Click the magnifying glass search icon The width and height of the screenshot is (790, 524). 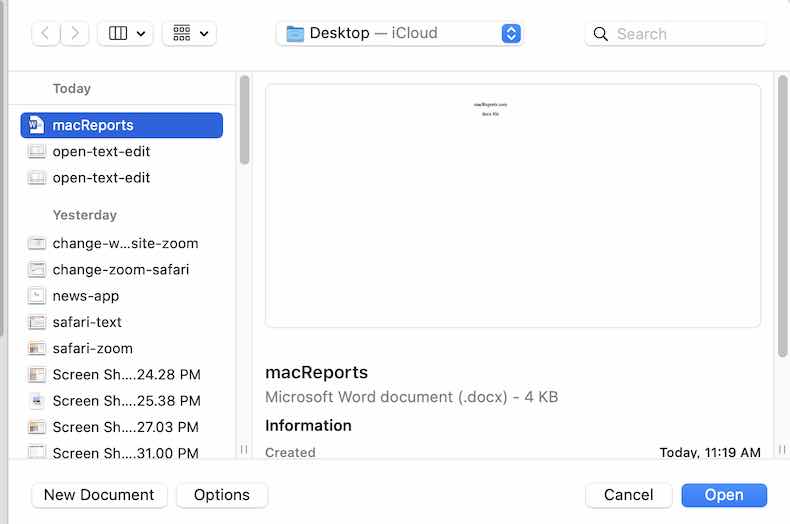coord(600,34)
